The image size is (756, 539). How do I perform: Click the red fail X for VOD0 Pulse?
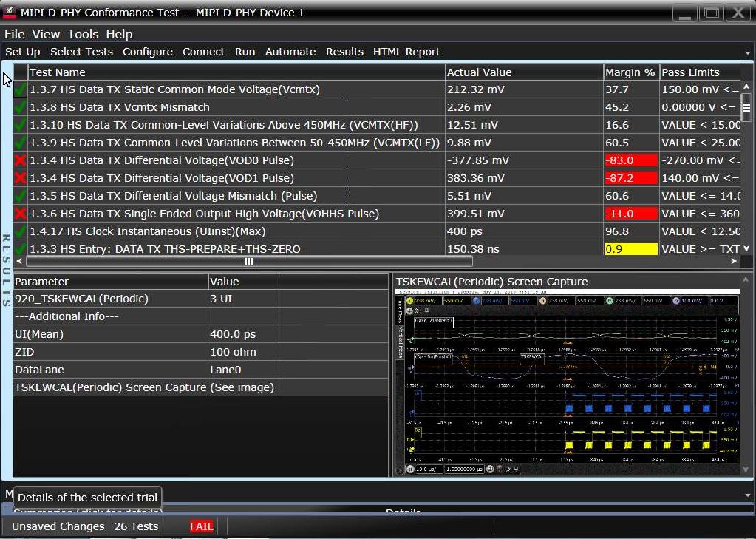pos(20,160)
